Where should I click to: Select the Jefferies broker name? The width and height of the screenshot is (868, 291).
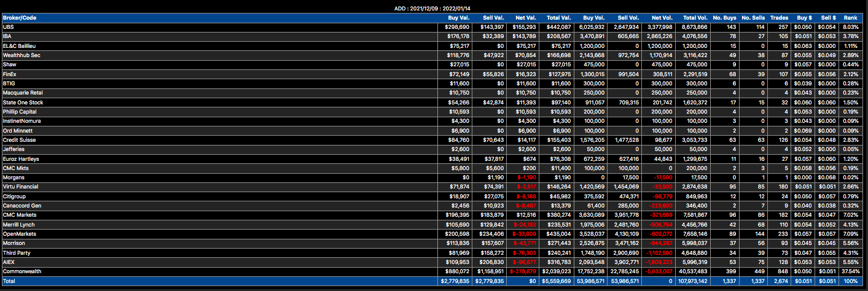coord(14,149)
